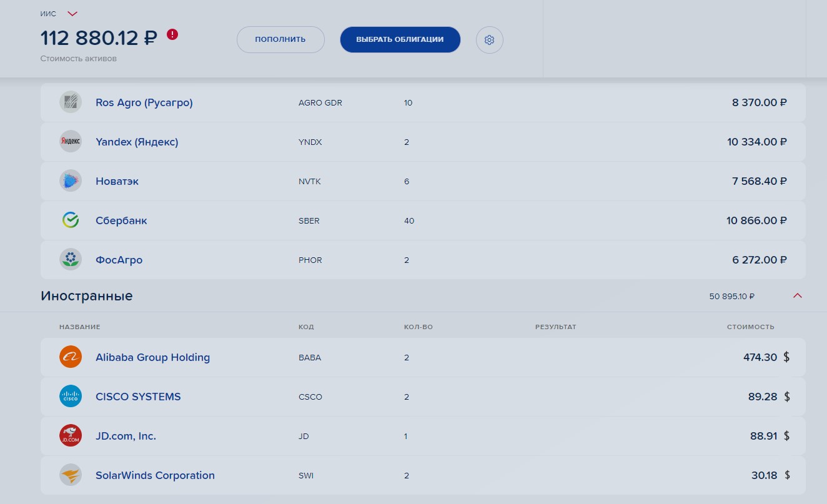The width and height of the screenshot is (827, 504).
Task: Click the PHOR ticker code
Action: coord(310,260)
